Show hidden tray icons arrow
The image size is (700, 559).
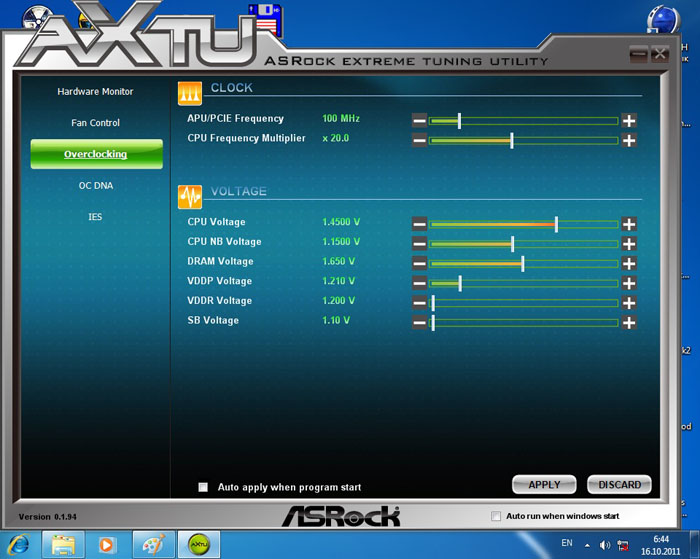click(588, 546)
